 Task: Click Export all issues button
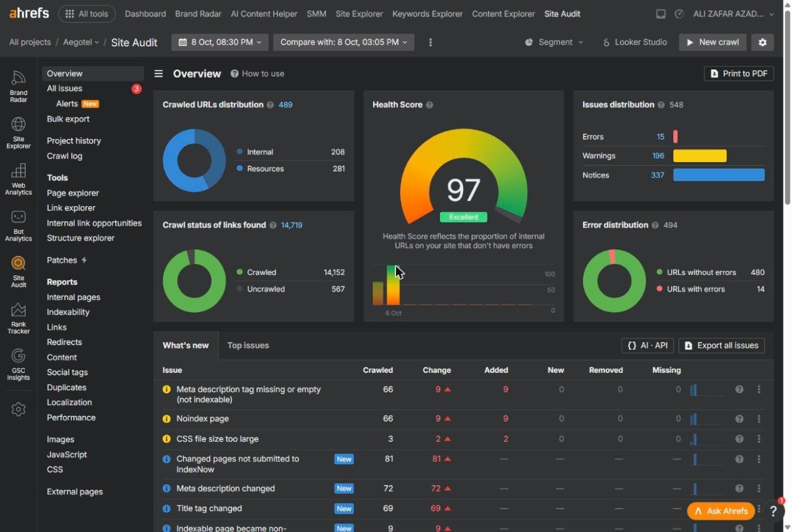721,346
